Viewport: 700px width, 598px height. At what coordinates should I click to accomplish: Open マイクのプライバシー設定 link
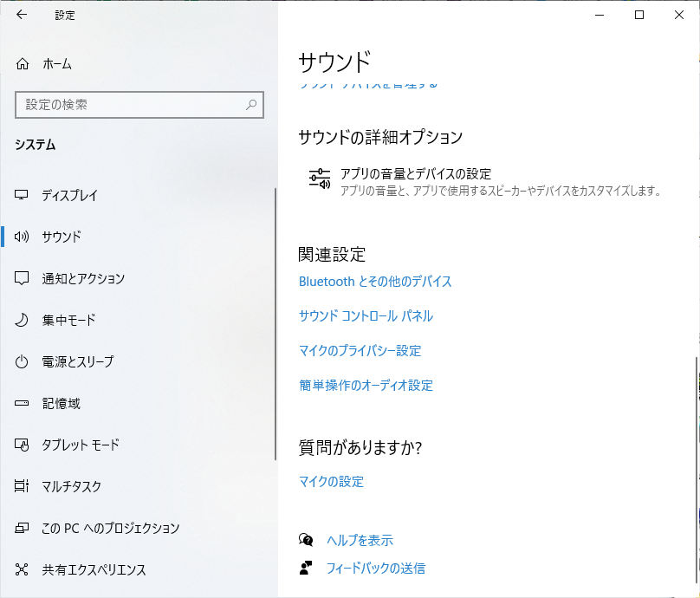point(360,351)
